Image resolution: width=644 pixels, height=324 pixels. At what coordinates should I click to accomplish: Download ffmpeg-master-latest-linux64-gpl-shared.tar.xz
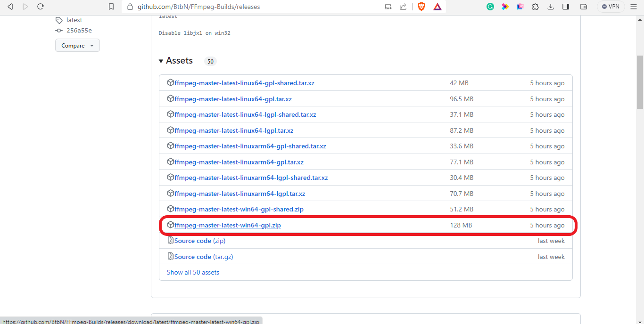[244, 83]
